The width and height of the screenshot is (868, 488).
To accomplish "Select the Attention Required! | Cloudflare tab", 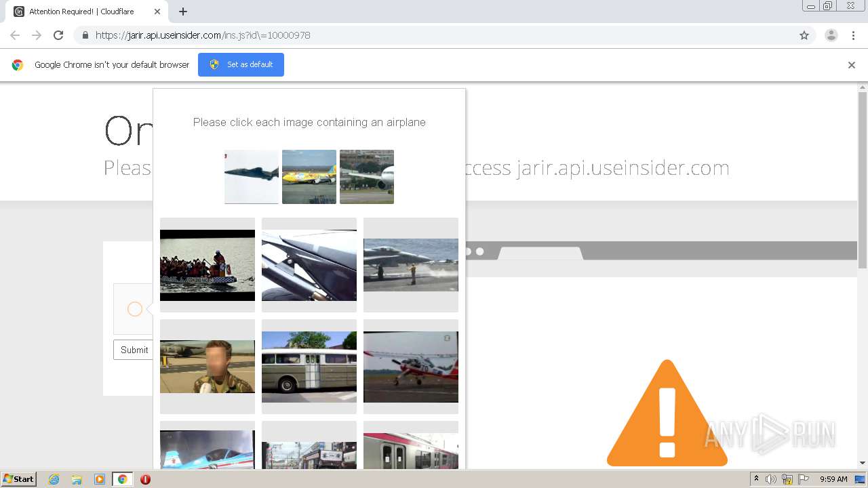I will pos(85,12).
